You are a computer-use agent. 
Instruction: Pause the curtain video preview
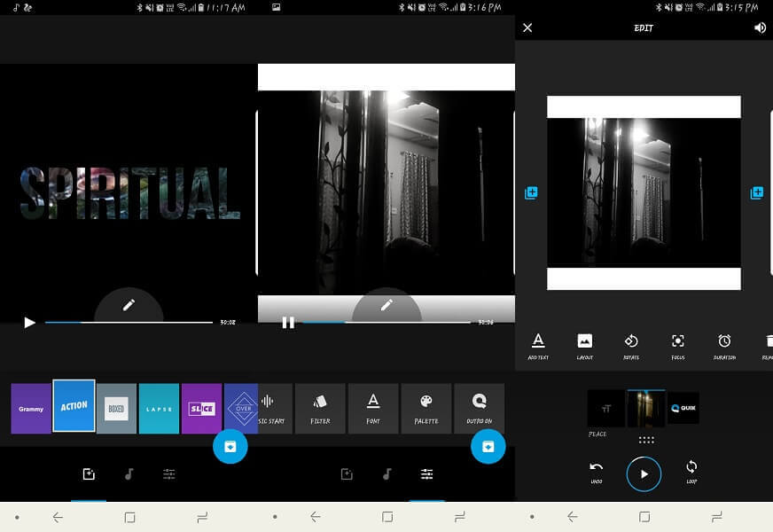(x=288, y=323)
